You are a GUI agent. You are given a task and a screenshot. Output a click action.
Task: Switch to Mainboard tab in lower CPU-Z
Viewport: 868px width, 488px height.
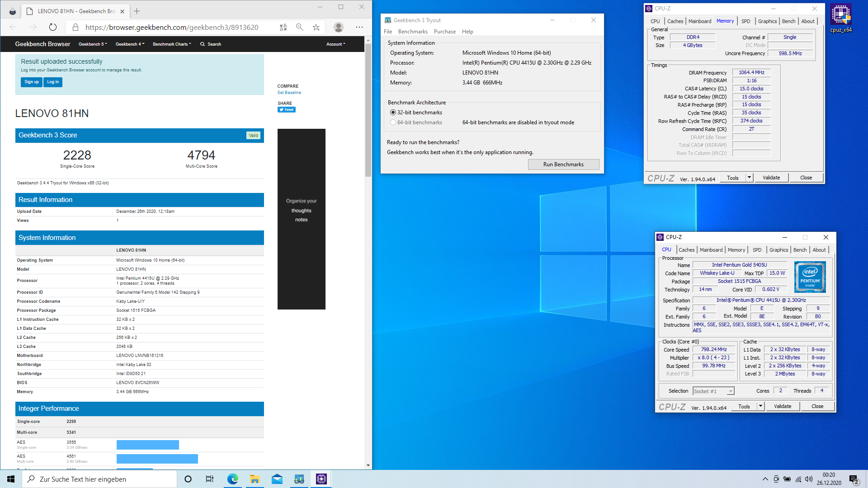coord(711,250)
